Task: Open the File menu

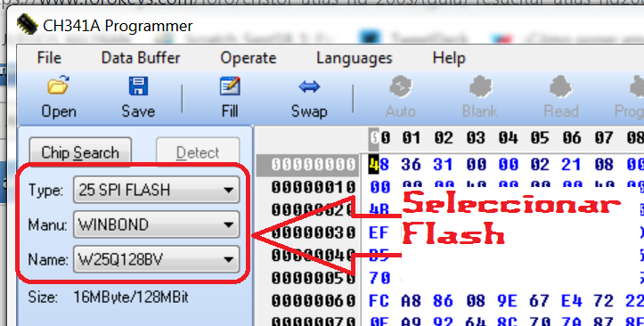Action: [x=49, y=58]
